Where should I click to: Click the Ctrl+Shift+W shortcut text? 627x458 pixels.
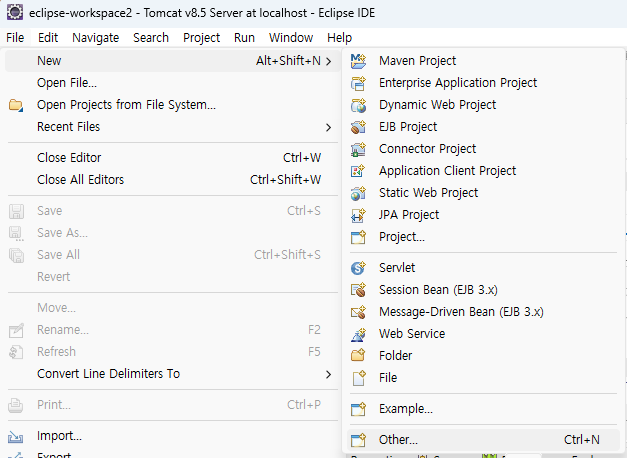click(286, 180)
